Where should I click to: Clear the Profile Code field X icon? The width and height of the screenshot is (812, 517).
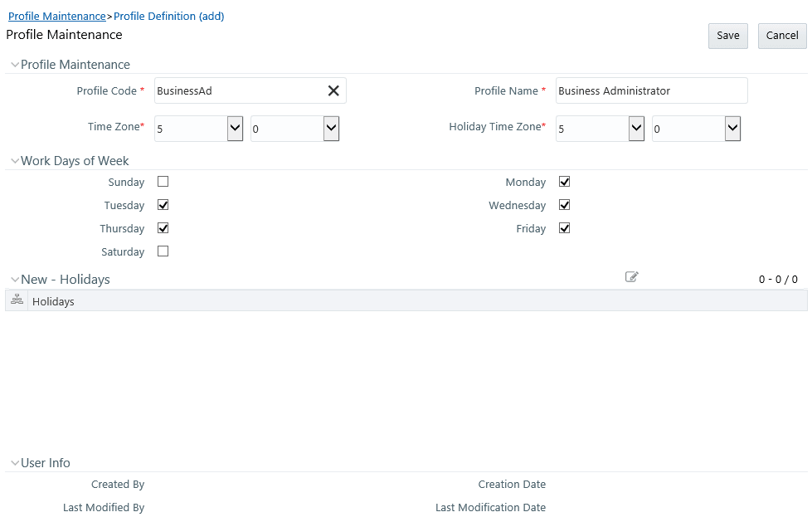tap(333, 91)
